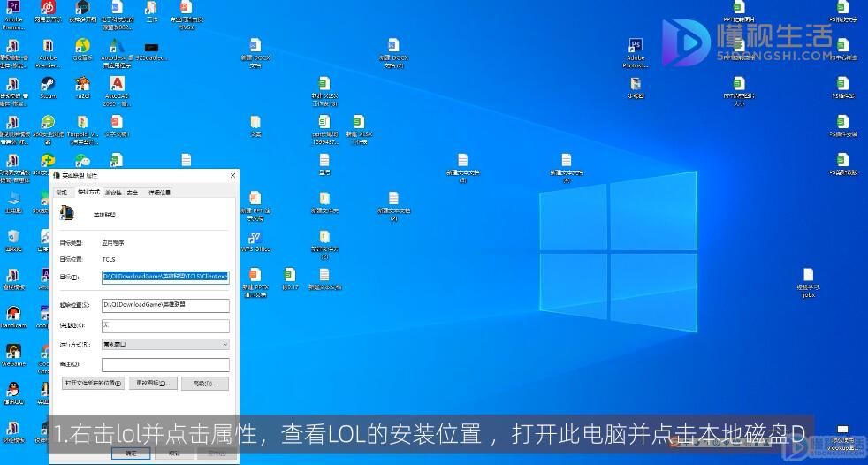
Task: Click into the 备注 comment field
Action: (165, 364)
